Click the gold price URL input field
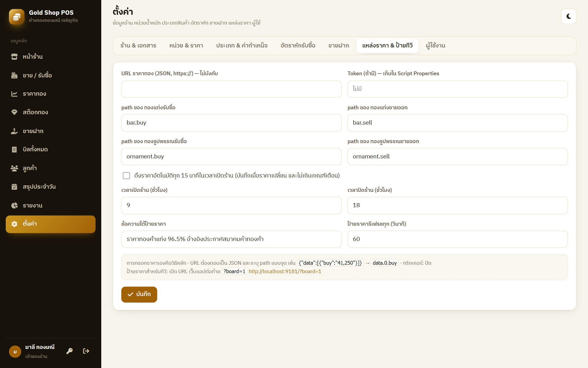 point(231,89)
